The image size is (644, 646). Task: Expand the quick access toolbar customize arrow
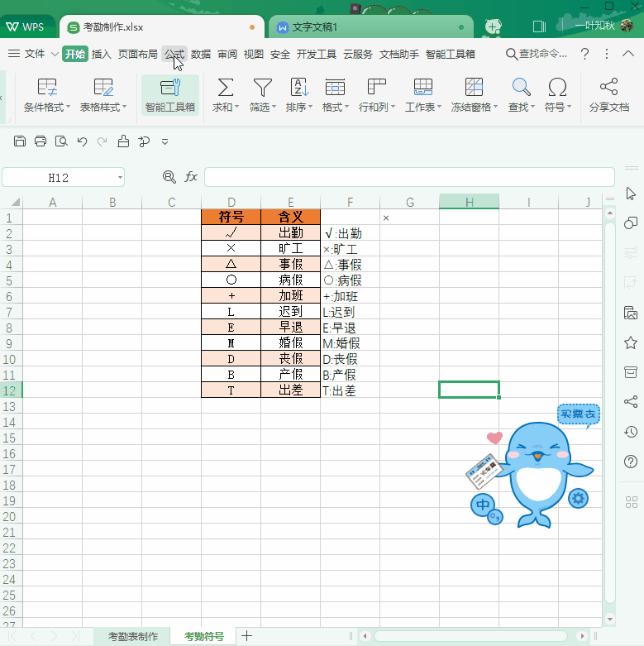click(x=165, y=142)
